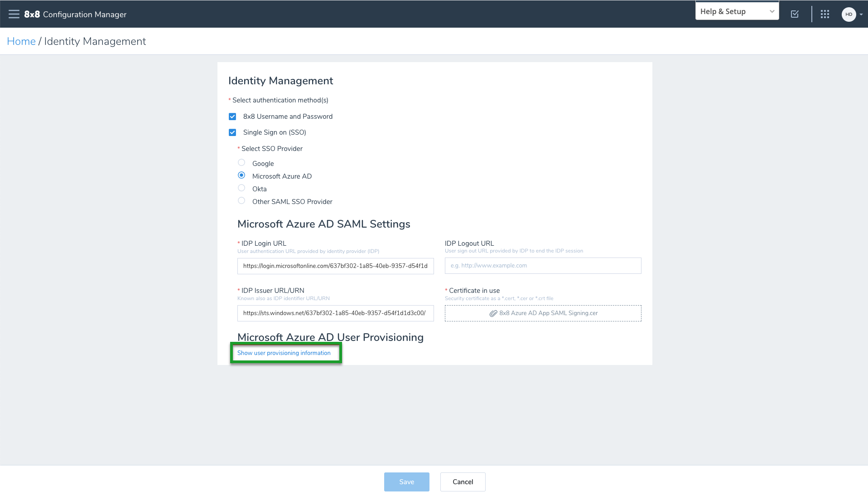Click the certificate upload area

(543, 313)
